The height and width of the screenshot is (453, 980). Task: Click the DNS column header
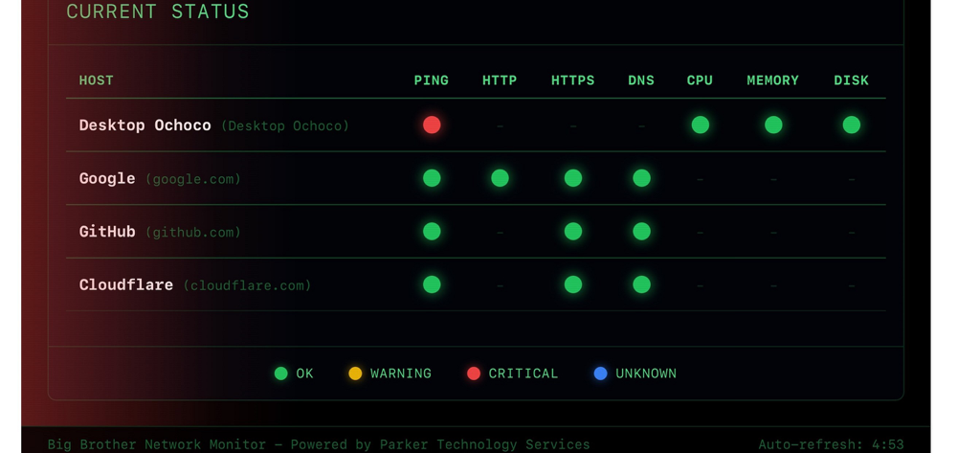[x=641, y=80]
